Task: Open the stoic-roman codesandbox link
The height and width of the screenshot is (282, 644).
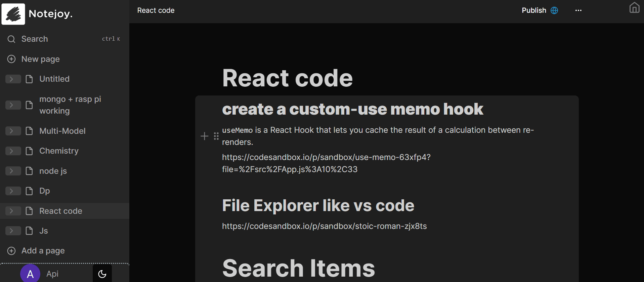Action: point(324,226)
